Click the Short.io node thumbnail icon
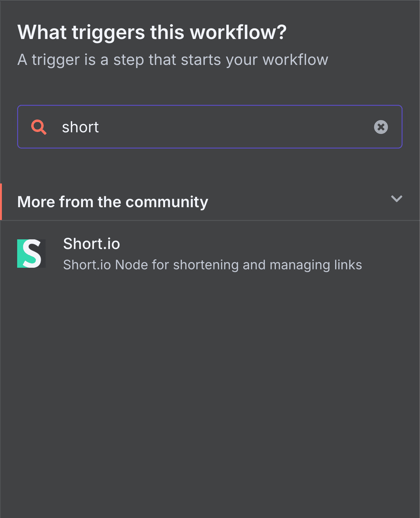 click(31, 253)
